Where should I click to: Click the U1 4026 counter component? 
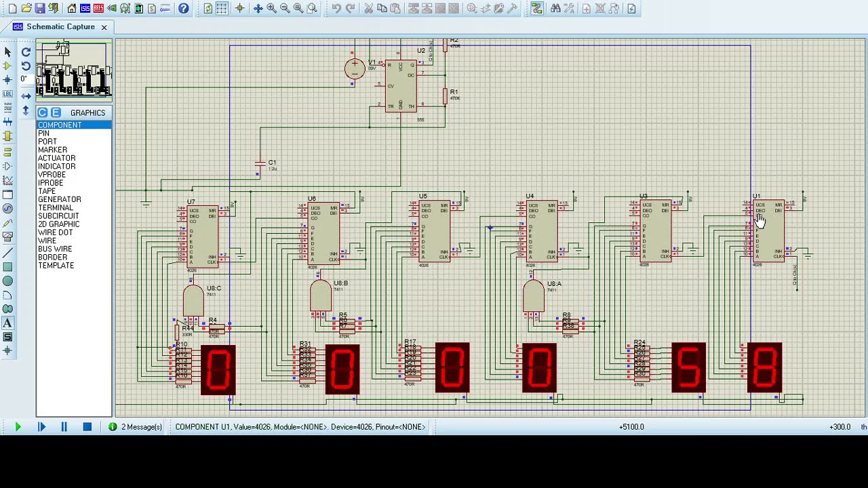(769, 230)
